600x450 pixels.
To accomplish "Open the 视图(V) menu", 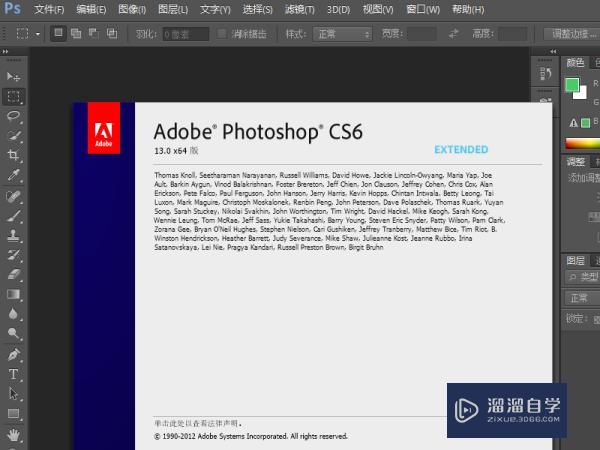I will click(378, 9).
